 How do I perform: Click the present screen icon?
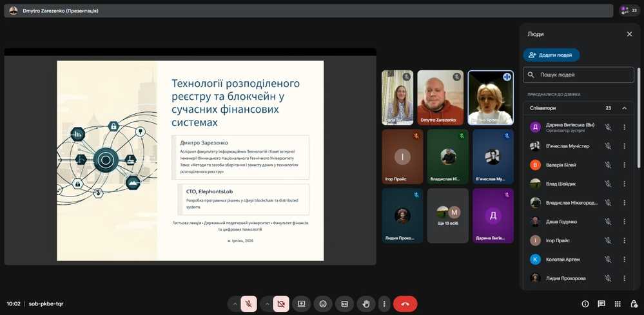coord(300,303)
